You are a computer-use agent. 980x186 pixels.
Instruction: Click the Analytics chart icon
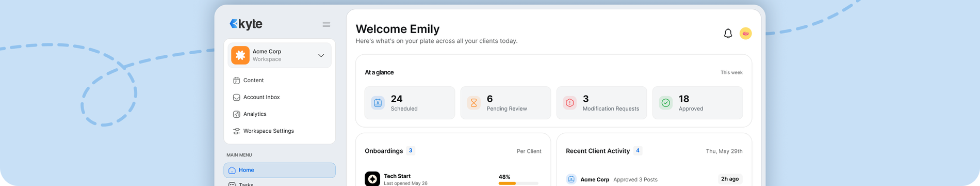[236, 114]
